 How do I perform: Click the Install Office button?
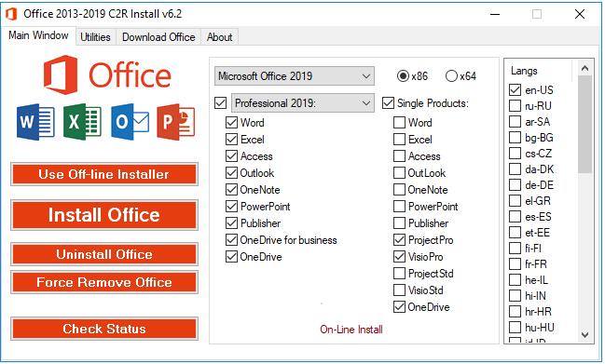click(104, 215)
